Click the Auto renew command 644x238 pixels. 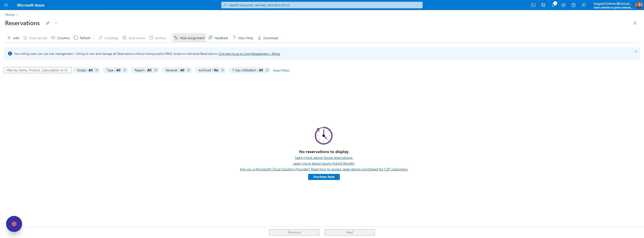click(x=134, y=38)
